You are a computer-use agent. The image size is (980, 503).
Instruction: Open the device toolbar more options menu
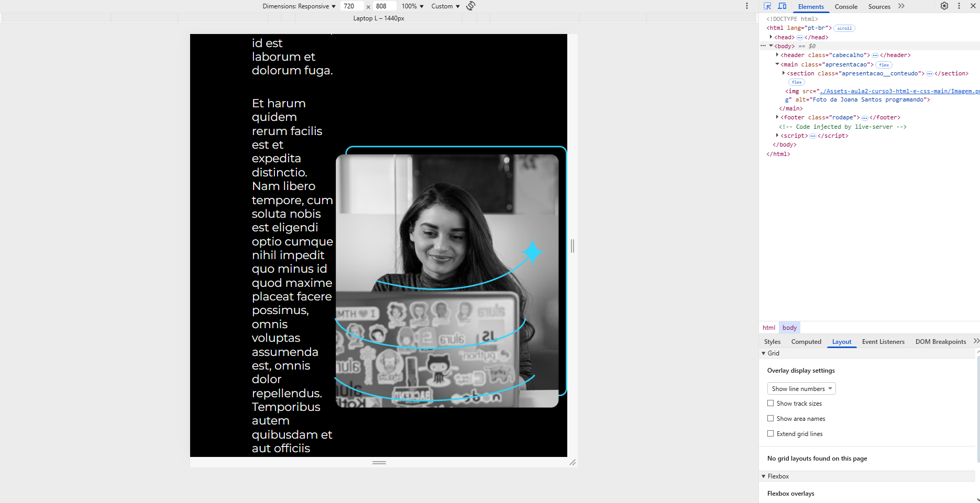747,6
